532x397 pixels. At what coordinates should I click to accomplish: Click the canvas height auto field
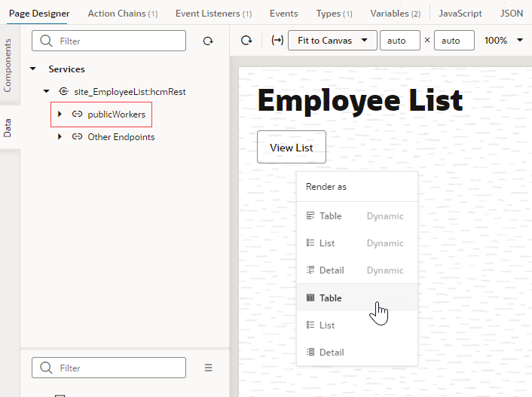(x=454, y=41)
